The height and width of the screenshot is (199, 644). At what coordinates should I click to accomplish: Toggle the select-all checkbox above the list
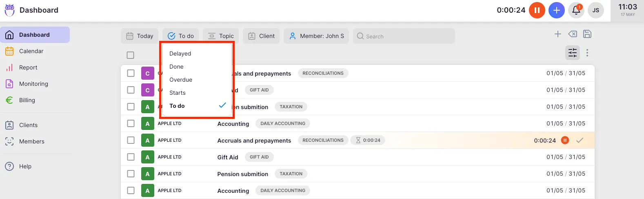coord(130,55)
